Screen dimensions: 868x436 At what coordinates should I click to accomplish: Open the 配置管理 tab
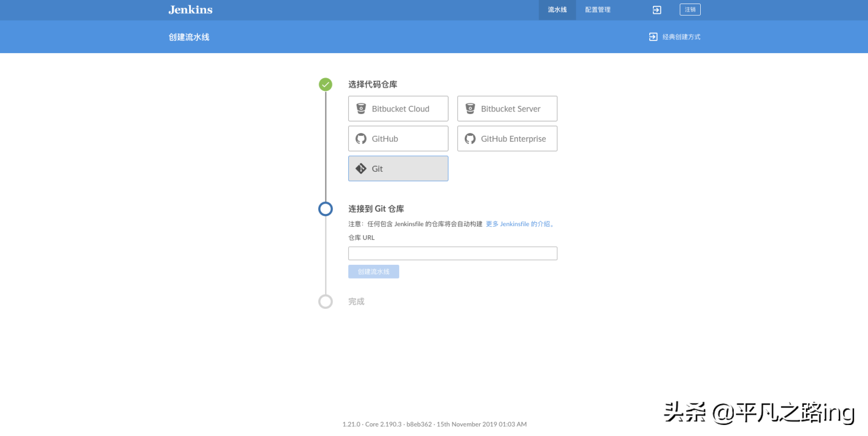(x=597, y=10)
